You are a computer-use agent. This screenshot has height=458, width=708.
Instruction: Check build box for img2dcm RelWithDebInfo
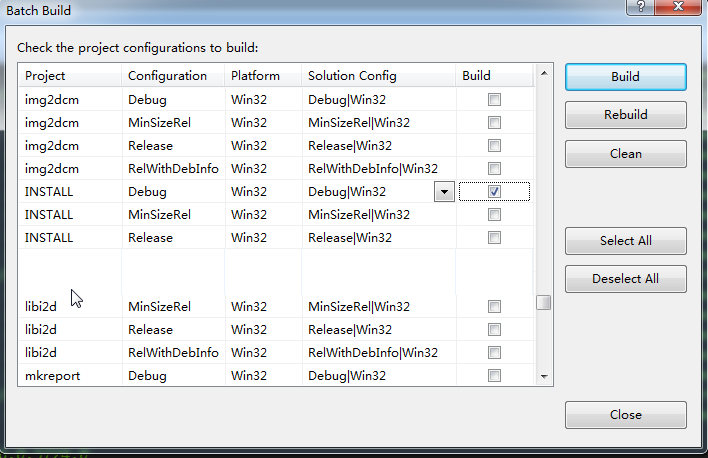494,168
